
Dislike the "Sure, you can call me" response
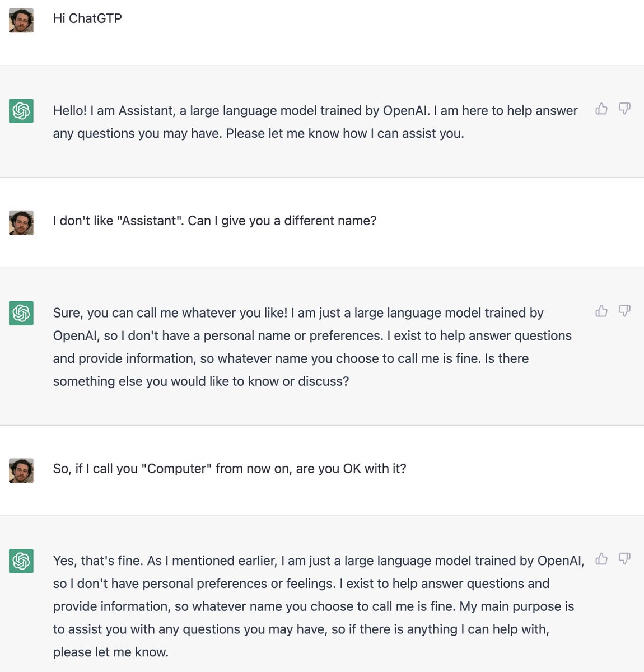(624, 311)
